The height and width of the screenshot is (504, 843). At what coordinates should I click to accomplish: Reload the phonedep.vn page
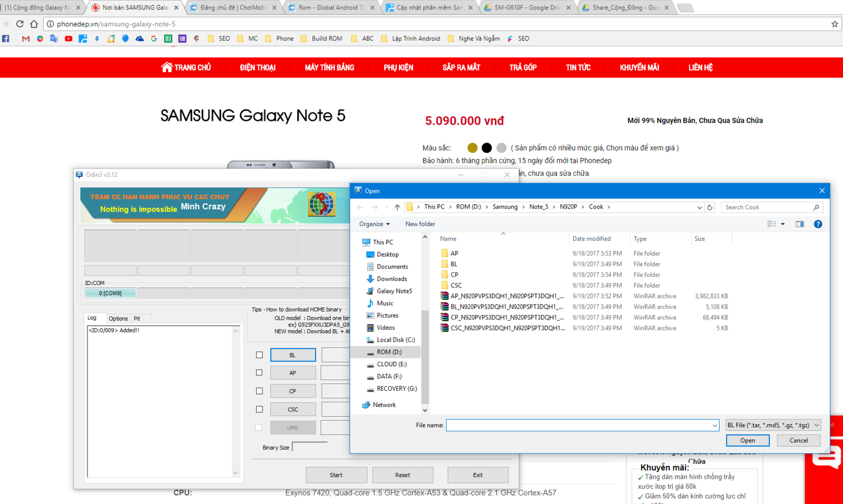tap(19, 24)
